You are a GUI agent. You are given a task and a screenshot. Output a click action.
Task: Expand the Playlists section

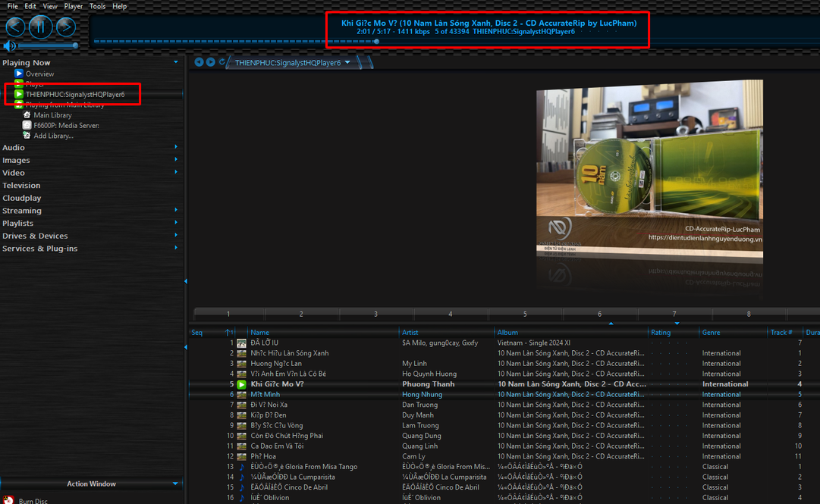176,223
